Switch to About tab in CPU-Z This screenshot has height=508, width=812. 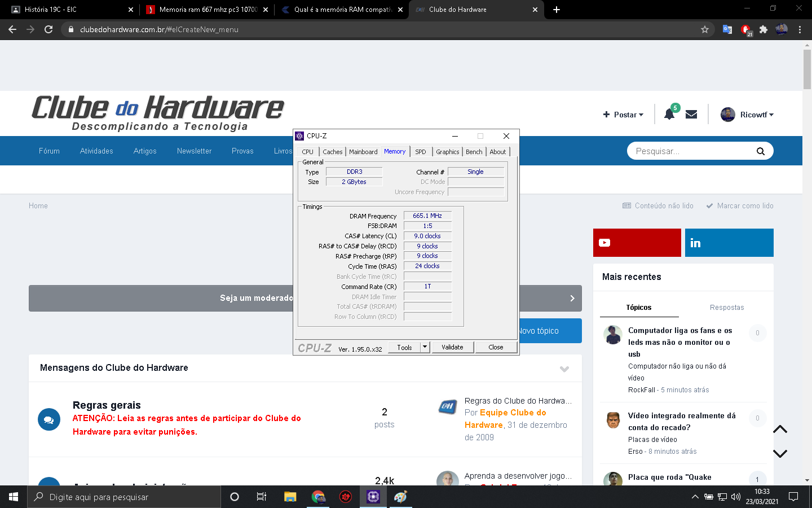click(498, 152)
